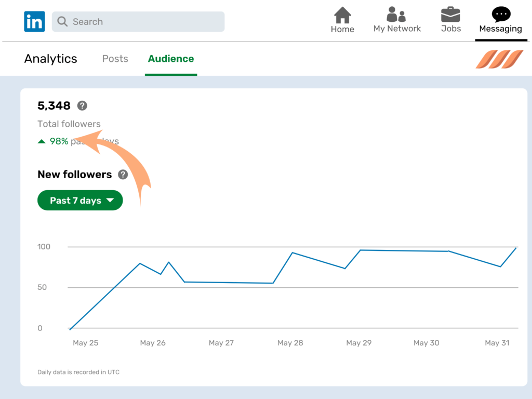
Task: Collapse the Past 7 days selector
Action: (x=79, y=200)
